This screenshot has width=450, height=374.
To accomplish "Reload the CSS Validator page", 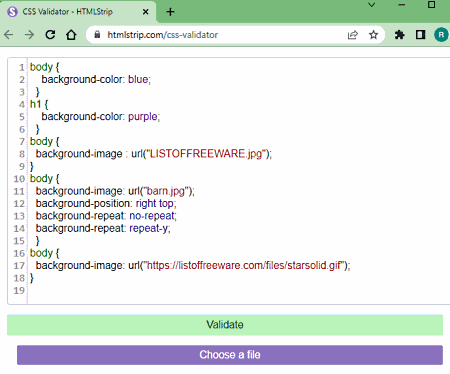I will (x=50, y=35).
